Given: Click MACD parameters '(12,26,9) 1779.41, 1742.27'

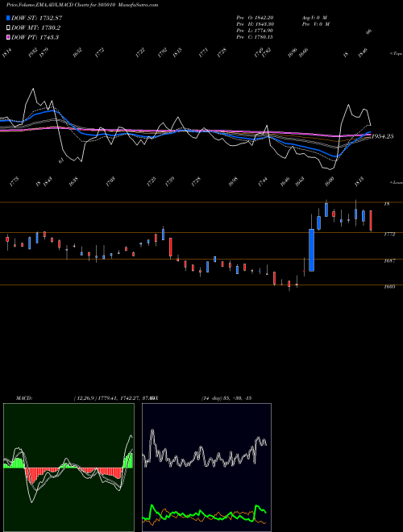Looking at the screenshot, I should coord(107,398).
